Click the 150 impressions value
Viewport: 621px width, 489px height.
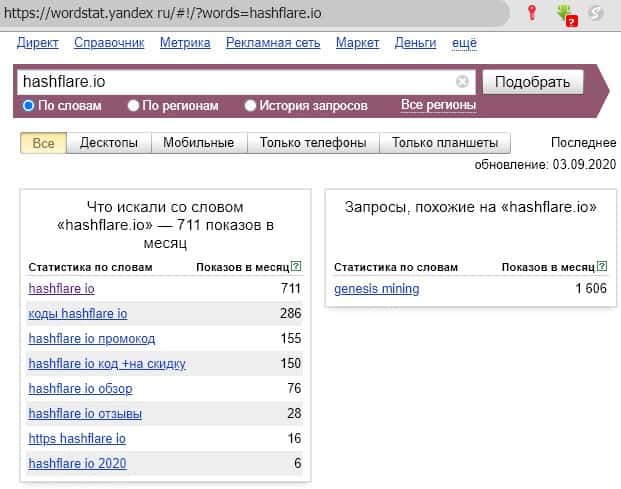pyautogui.click(x=291, y=363)
